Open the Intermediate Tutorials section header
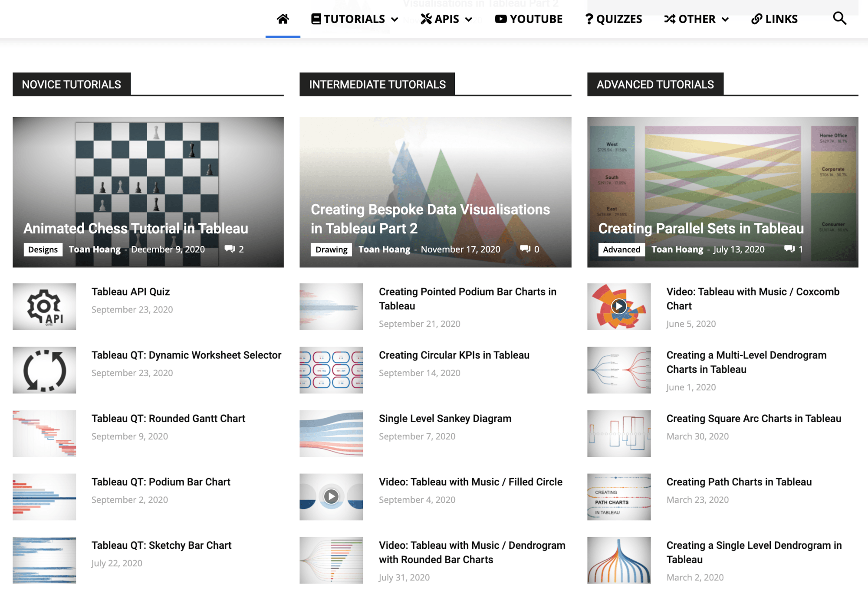This screenshot has height=600, width=868. [x=377, y=85]
